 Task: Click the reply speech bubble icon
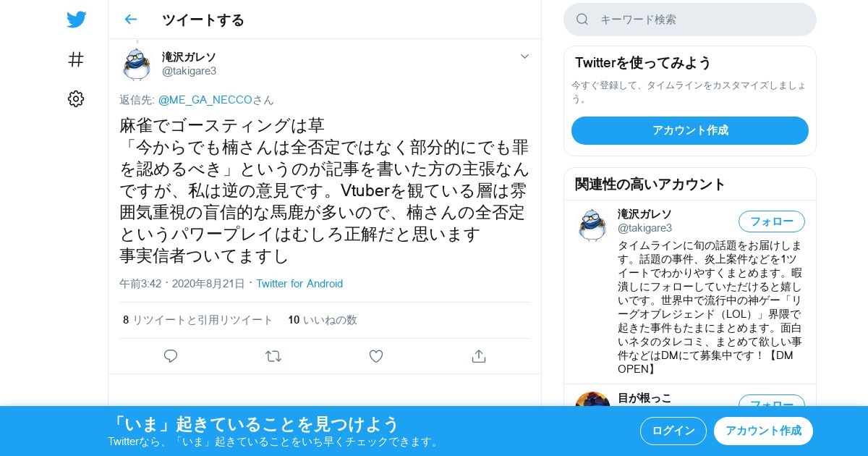(171, 356)
